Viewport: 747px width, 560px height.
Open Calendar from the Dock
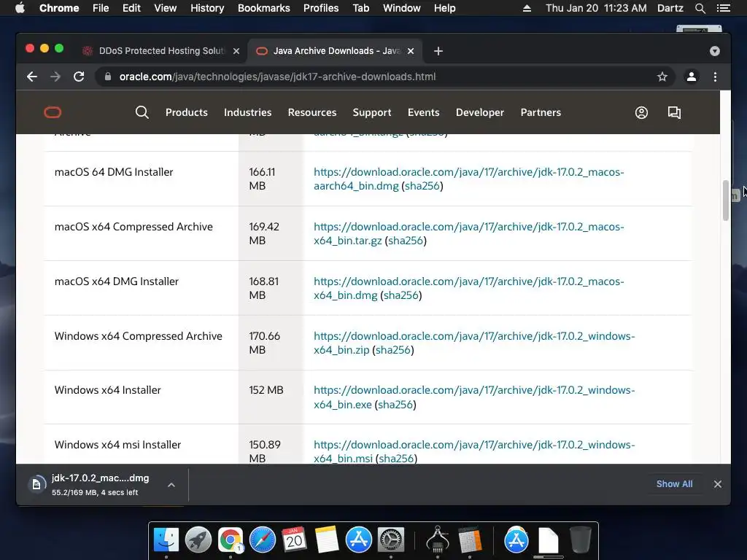(295, 540)
